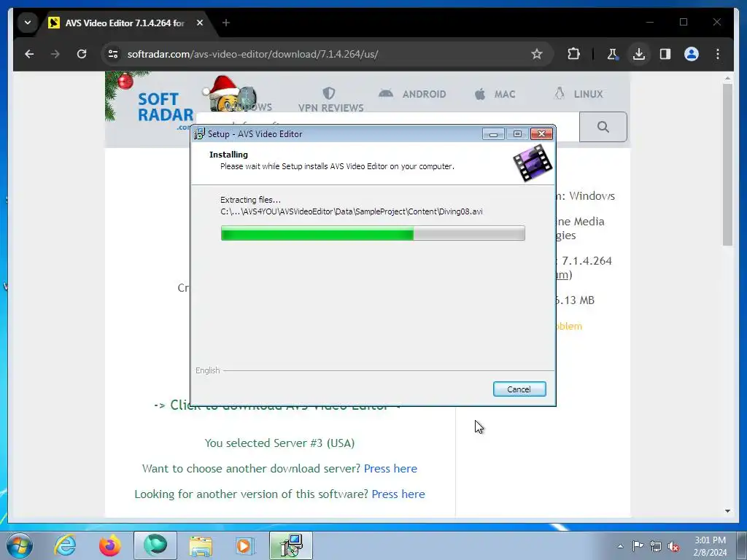The width and height of the screenshot is (747, 560).
Task: Open Windows Media Player from taskbar
Action: tap(245, 545)
